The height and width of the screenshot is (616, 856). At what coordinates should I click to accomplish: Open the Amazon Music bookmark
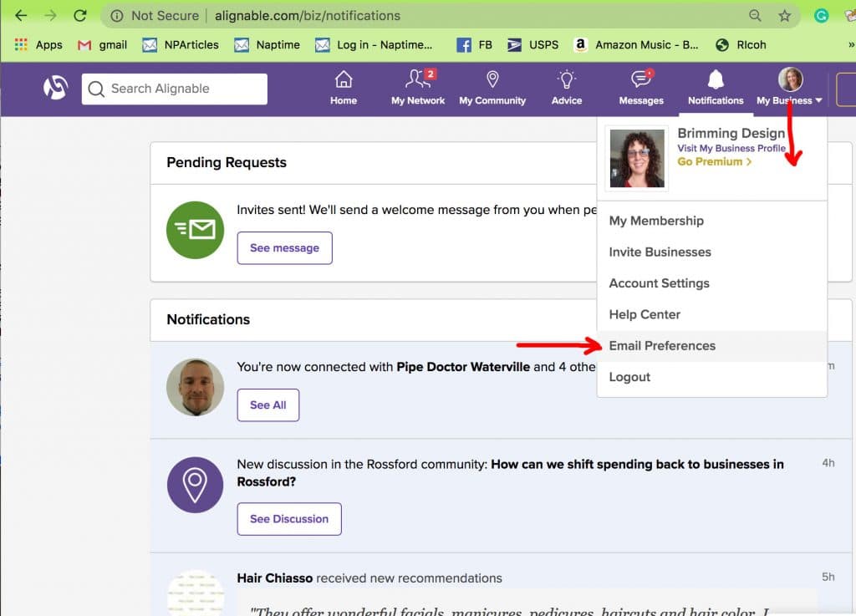pos(636,45)
